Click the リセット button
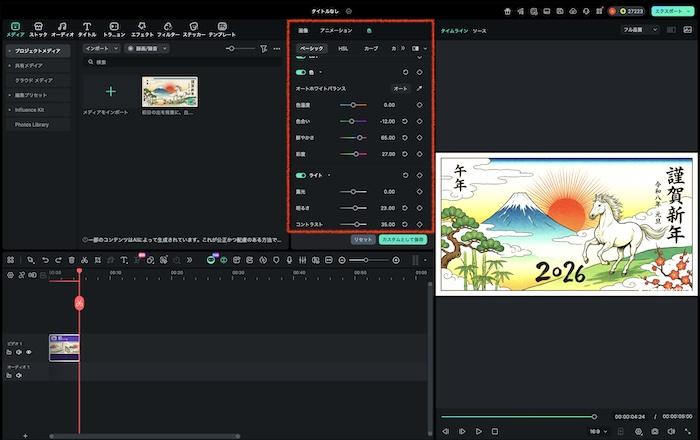 click(363, 240)
